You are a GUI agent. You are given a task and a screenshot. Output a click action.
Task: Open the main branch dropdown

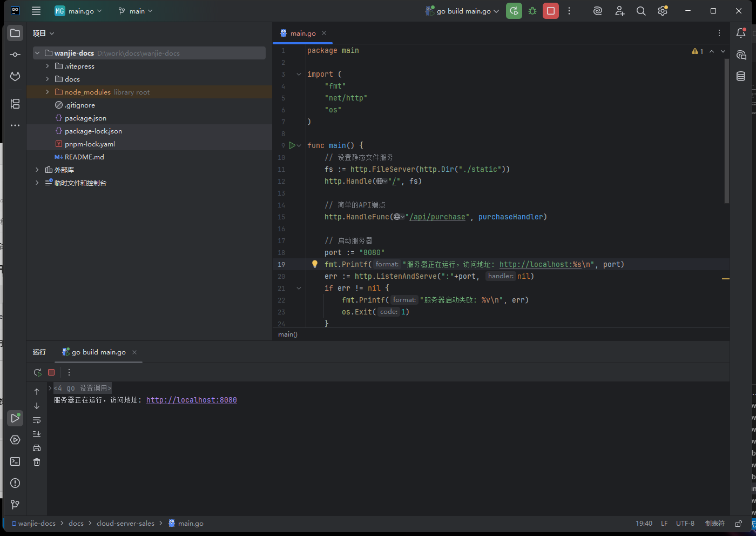(136, 11)
